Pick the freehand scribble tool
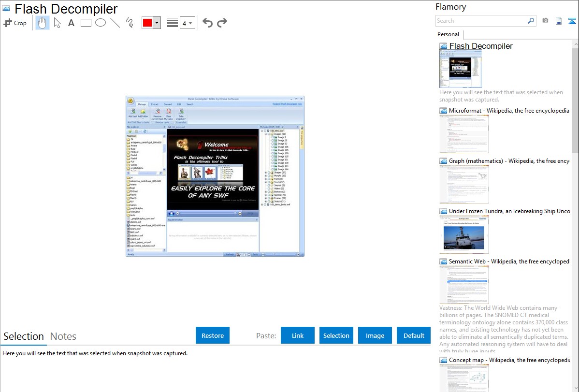Image resolution: width=579 pixels, height=392 pixels. point(130,23)
